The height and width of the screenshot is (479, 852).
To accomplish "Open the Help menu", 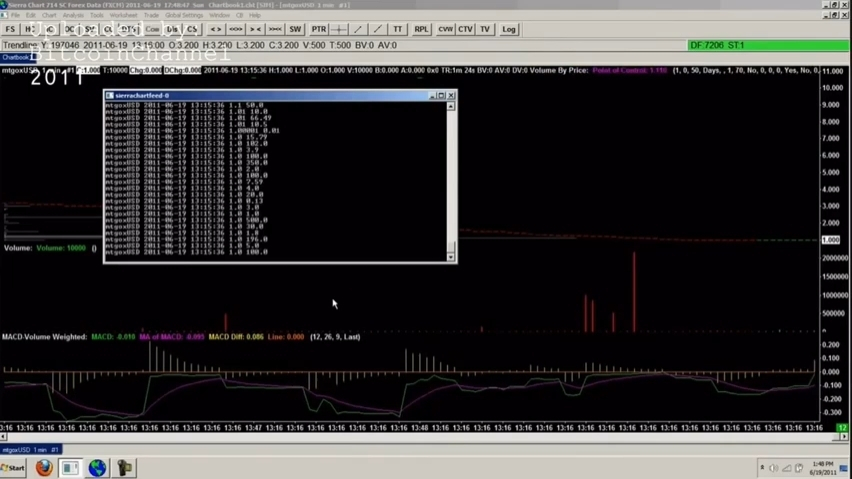I will coord(254,15).
